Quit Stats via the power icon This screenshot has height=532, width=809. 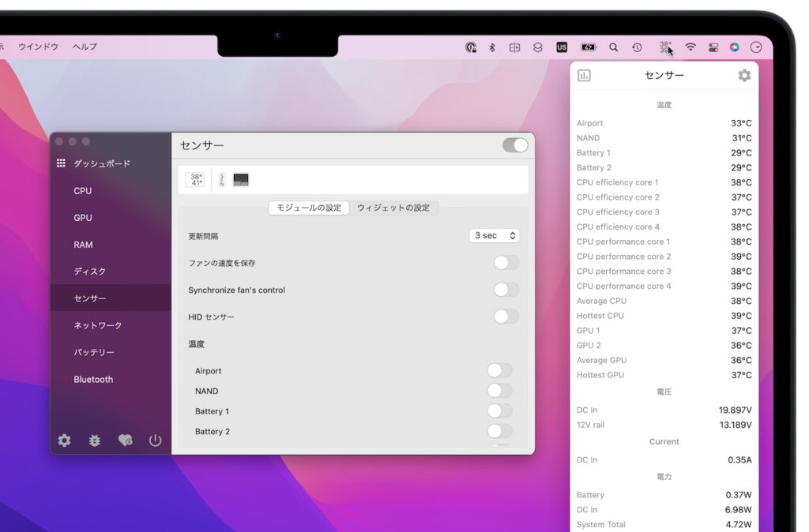coord(156,441)
